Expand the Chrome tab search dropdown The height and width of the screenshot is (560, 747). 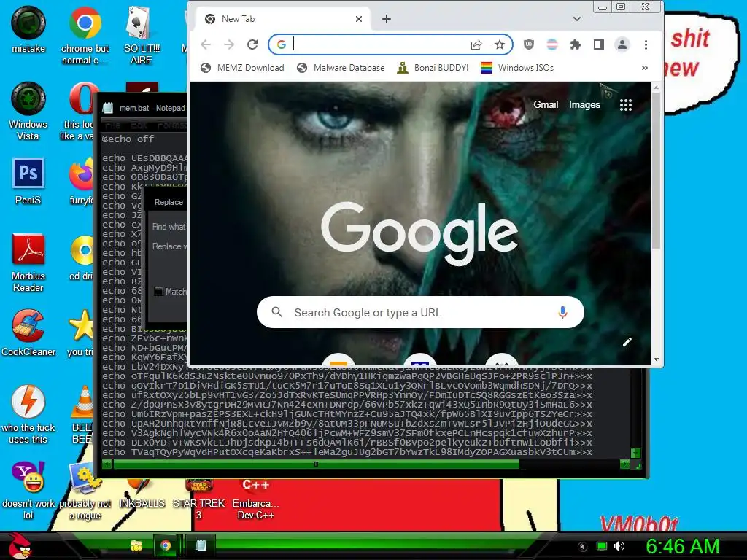[x=577, y=19]
